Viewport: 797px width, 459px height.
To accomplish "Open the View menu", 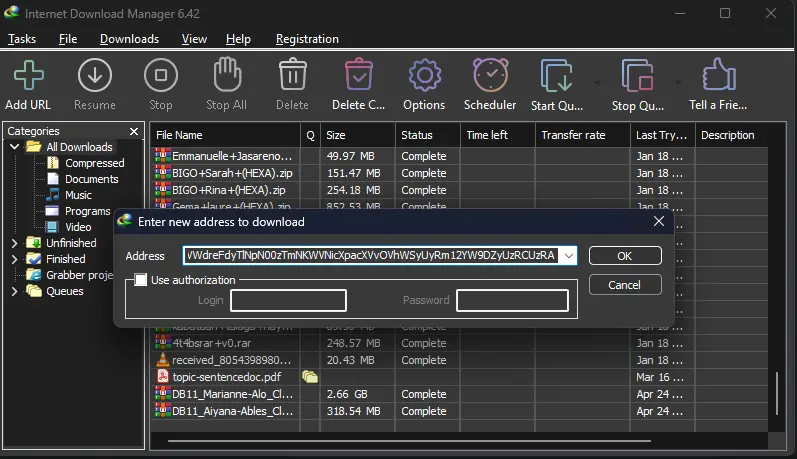I will click(x=194, y=39).
